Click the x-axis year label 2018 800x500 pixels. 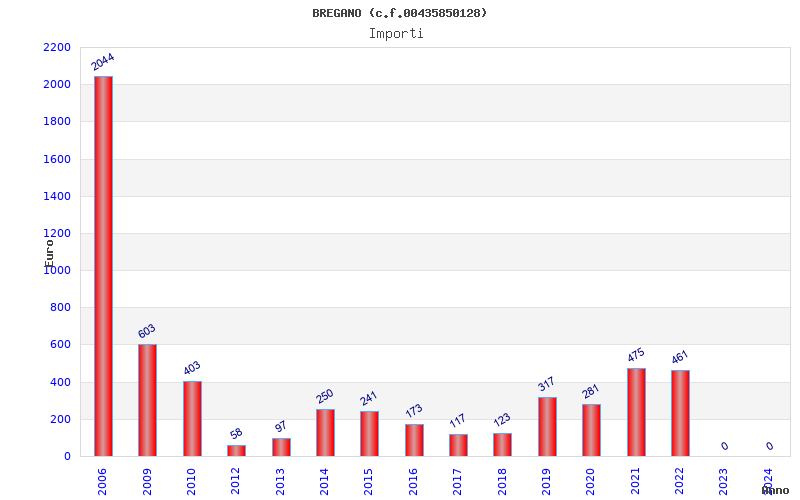pyautogui.click(x=502, y=482)
